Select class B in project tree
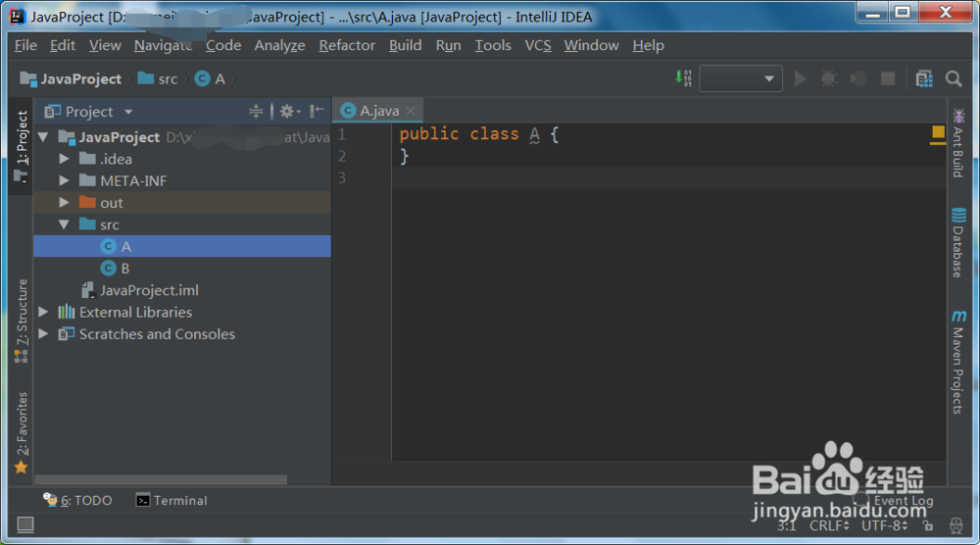980x545 pixels. click(182, 269)
